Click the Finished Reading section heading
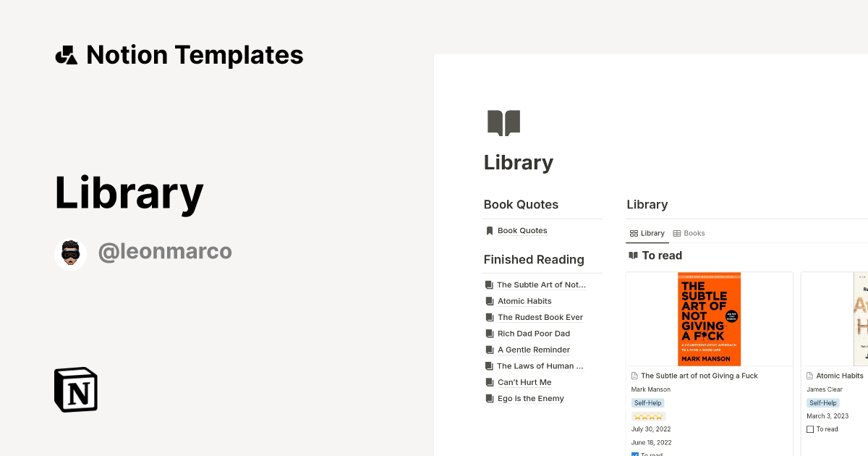Screen dimensions: 868x456 tap(534, 260)
